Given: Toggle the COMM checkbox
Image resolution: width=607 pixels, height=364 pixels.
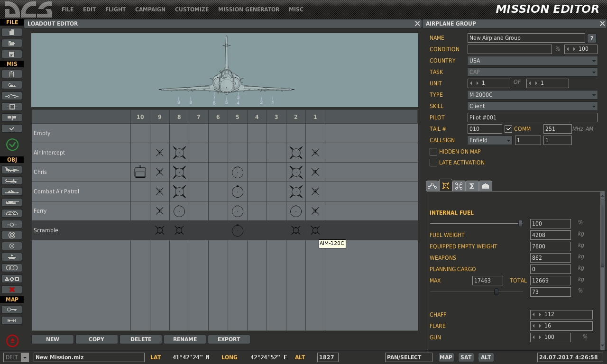Looking at the screenshot, I should point(508,129).
